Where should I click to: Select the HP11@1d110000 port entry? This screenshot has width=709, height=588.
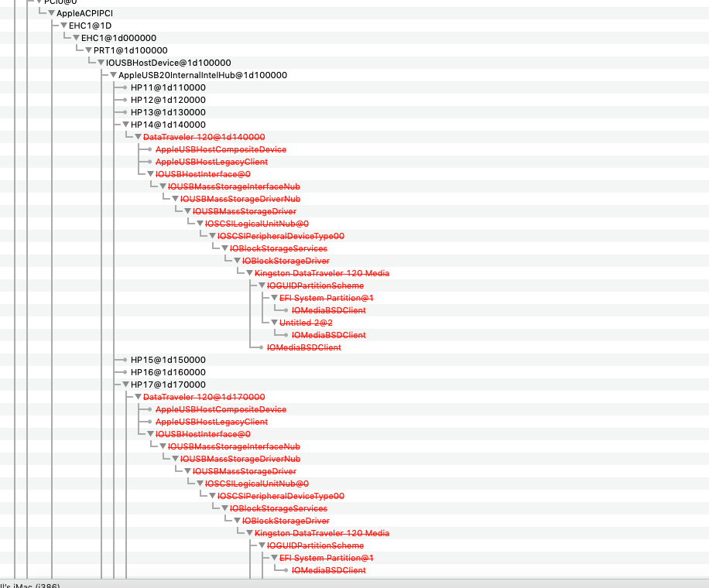click(x=168, y=87)
